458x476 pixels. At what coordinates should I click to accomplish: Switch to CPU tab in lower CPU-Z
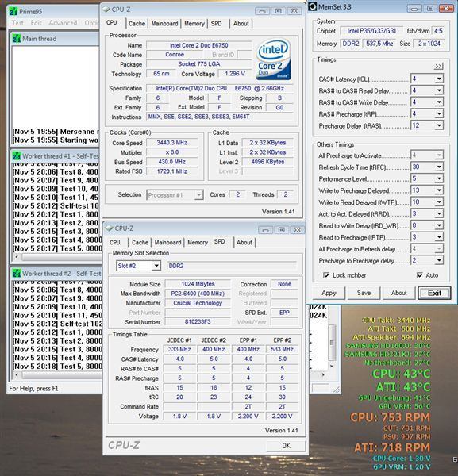click(x=115, y=242)
